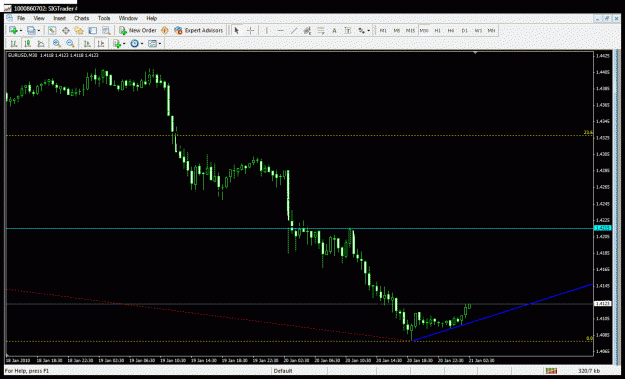This screenshot has height=379, width=625.
Task: Click the Profiles toolbar icon
Action: coord(30,30)
